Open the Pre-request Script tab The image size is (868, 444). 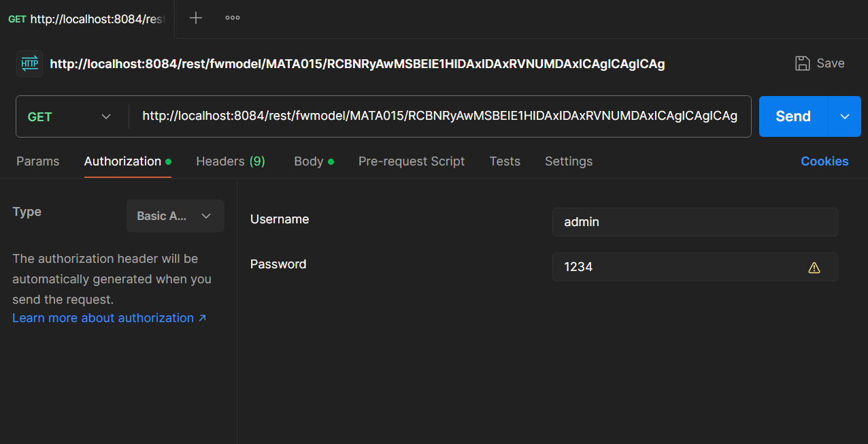pos(411,161)
